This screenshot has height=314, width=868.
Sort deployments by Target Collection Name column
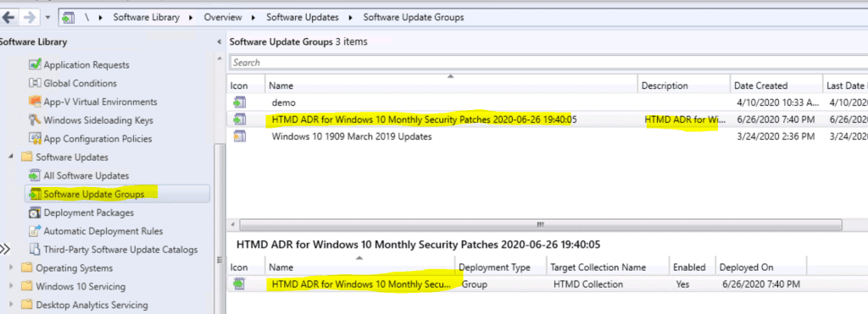coord(608,267)
